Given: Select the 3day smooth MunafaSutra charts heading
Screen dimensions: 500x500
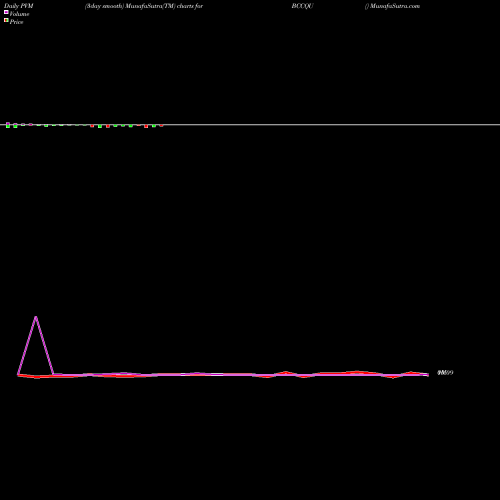Looking at the screenshot, I should pos(144,6).
